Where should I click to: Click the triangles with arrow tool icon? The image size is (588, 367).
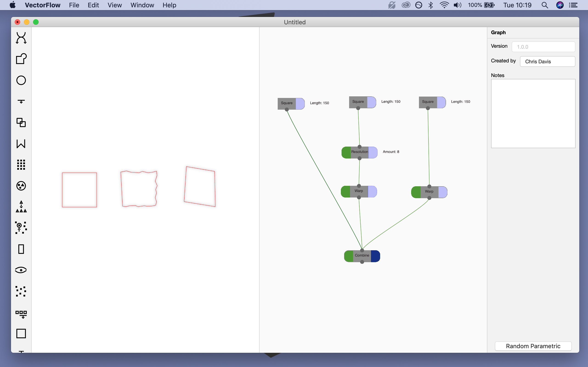pyautogui.click(x=21, y=207)
